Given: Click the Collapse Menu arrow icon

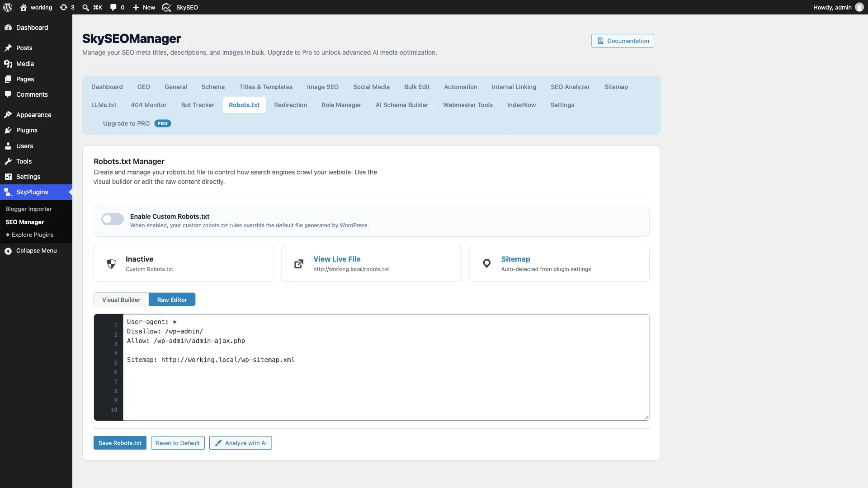Looking at the screenshot, I should (x=8, y=251).
